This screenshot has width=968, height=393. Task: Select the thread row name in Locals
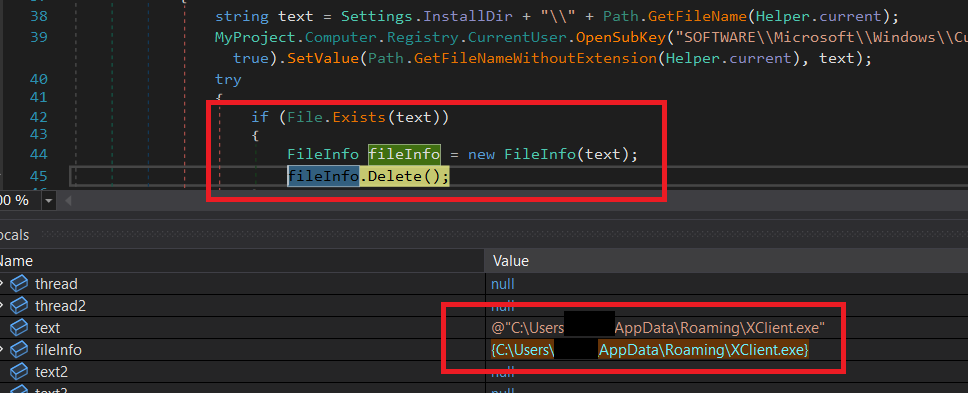[56, 284]
